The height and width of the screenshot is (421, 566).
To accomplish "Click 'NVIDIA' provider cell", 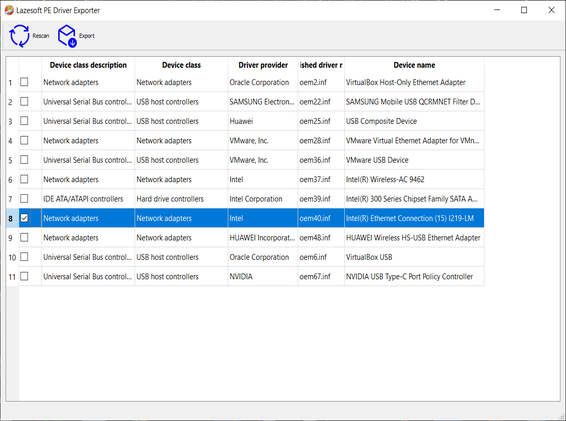I will [x=263, y=277].
